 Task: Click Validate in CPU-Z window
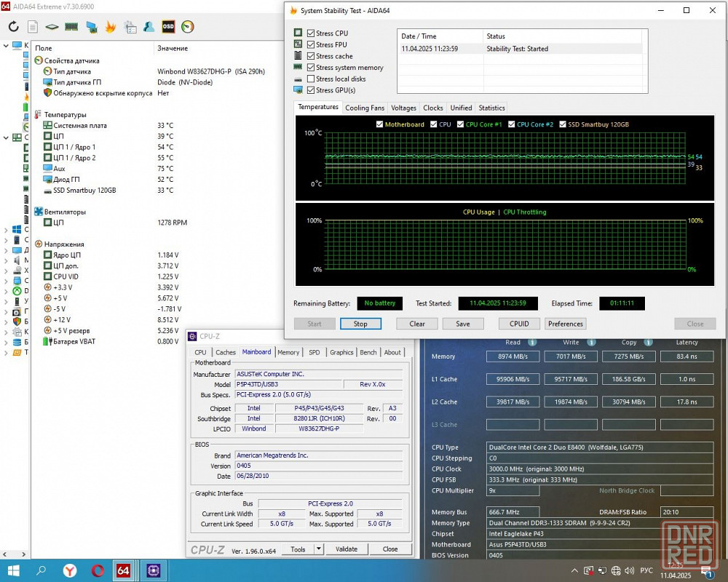click(x=347, y=549)
